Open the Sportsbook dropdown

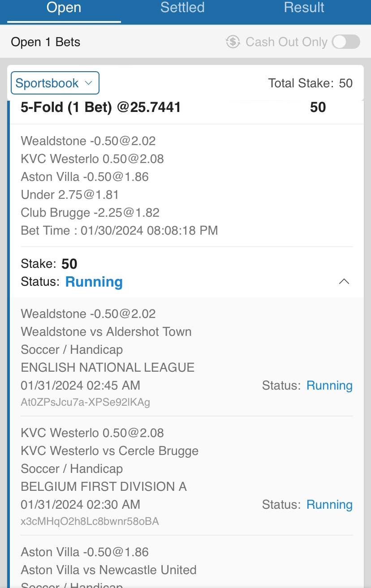(x=55, y=83)
